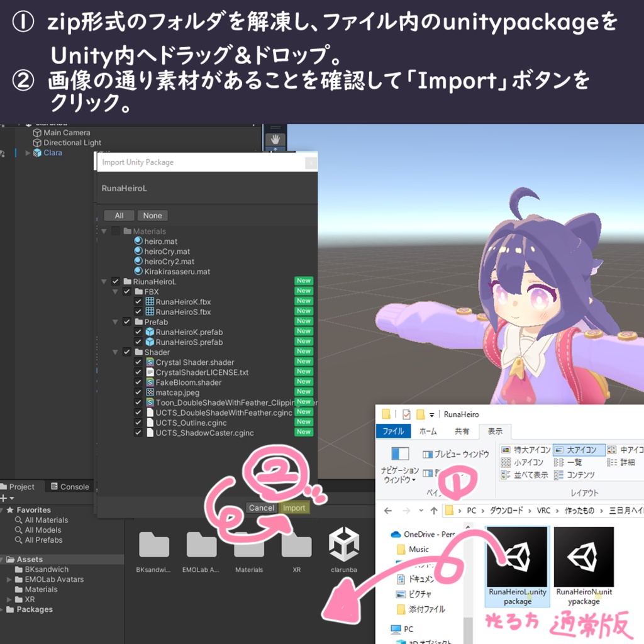Select RunaHeiroL.unitypackage file
Screen dimensions: 644x644
(x=517, y=567)
